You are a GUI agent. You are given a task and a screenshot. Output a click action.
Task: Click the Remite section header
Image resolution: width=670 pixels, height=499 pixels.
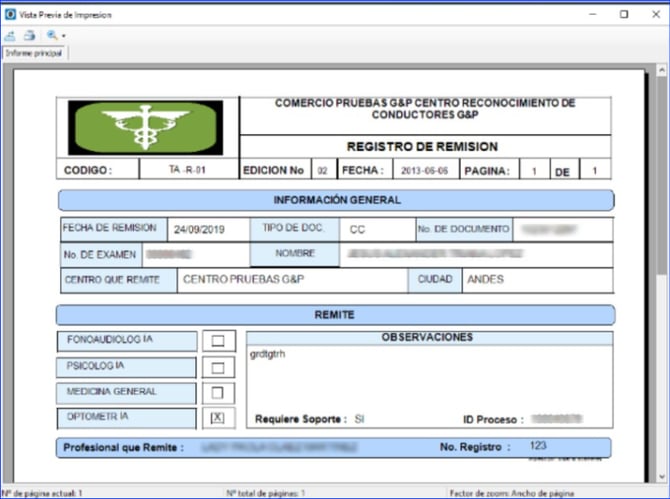click(x=336, y=315)
